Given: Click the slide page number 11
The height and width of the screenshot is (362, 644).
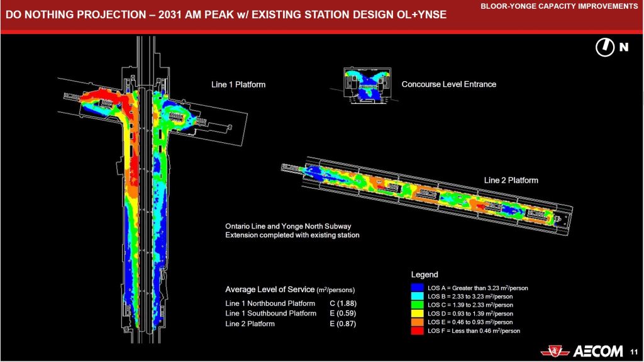Looking at the screenshot, I should (633, 351).
